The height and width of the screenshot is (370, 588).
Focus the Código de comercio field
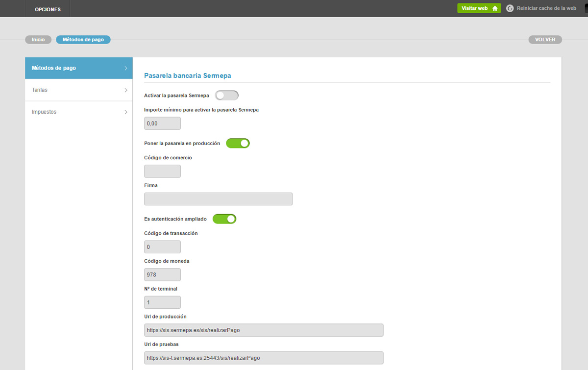162,171
